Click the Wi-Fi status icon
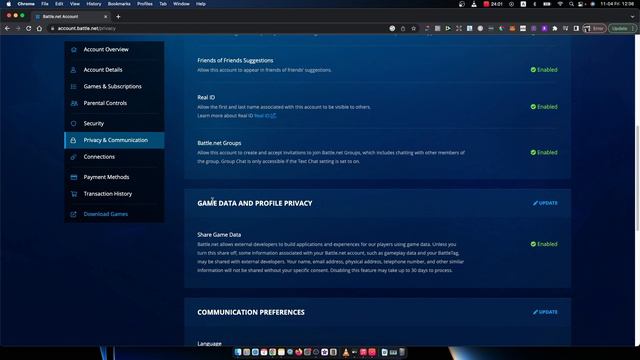 (x=560, y=4)
